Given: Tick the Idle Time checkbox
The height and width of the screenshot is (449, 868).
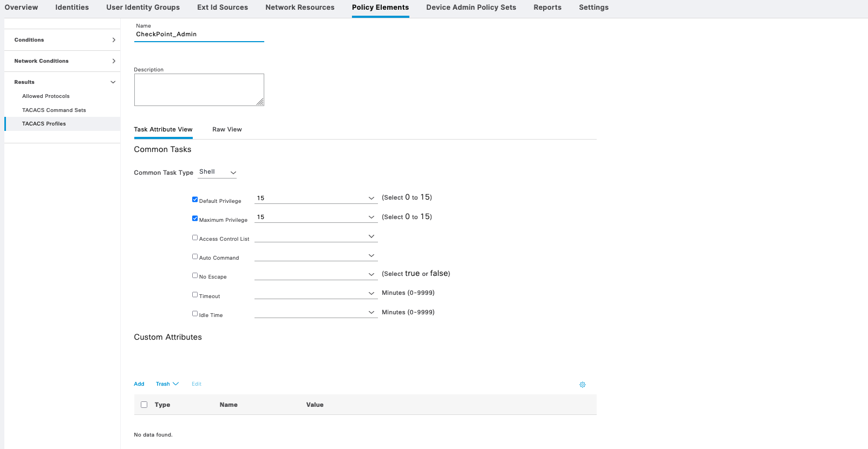Looking at the screenshot, I should [195, 314].
